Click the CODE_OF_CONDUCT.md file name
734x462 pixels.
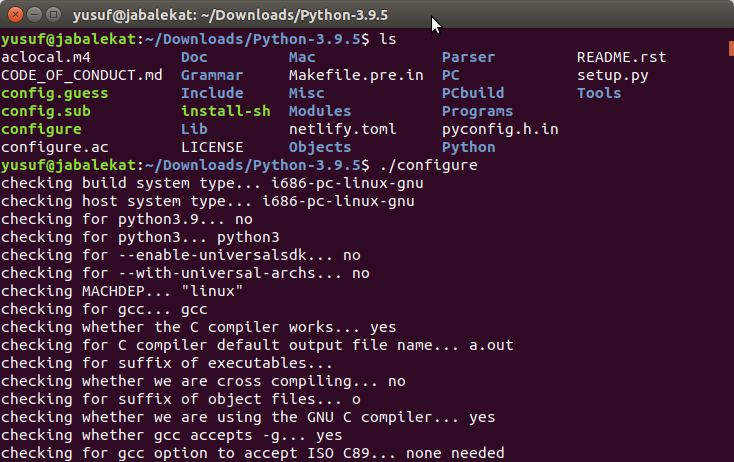point(82,75)
